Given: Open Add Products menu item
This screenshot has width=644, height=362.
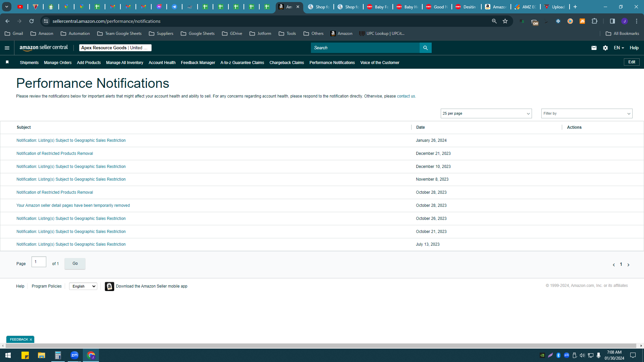Looking at the screenshot, I should [x=89, y=63].
